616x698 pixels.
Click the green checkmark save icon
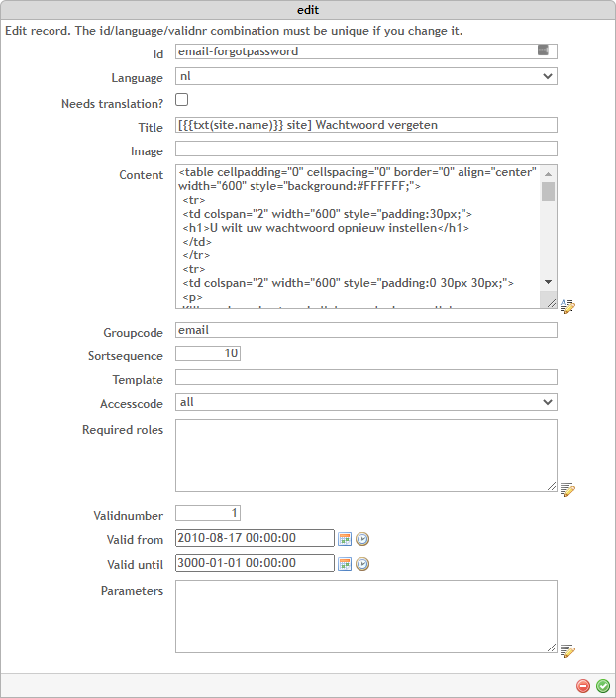[x=603, y=686]
